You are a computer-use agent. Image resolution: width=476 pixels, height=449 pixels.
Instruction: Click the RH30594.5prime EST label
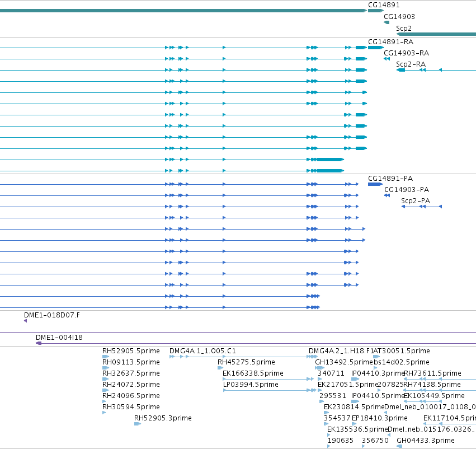coord(131,407)
